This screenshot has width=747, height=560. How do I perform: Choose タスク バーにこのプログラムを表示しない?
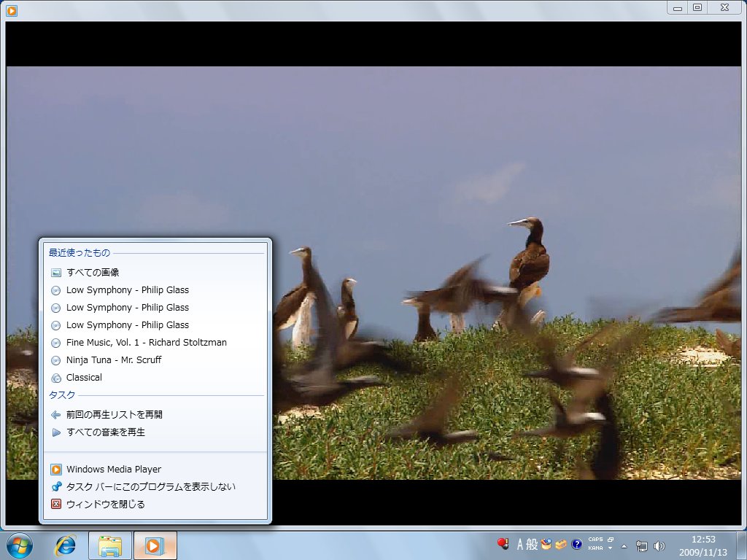tap(155, 486)
